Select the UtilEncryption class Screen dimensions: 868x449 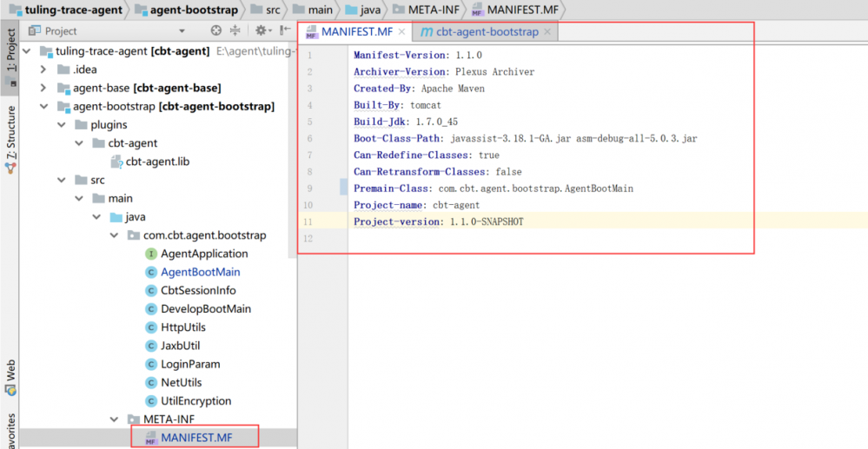[196, 401]
